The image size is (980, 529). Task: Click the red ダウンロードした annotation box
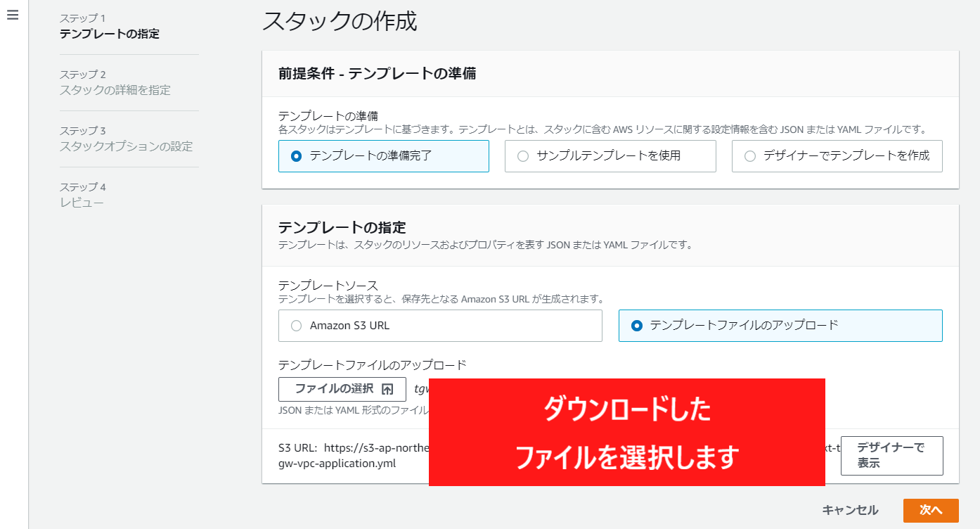626,432
